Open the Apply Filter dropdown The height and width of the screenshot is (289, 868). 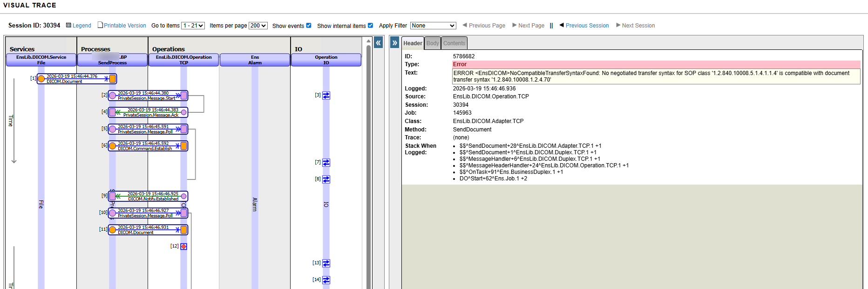pos(433,26)
